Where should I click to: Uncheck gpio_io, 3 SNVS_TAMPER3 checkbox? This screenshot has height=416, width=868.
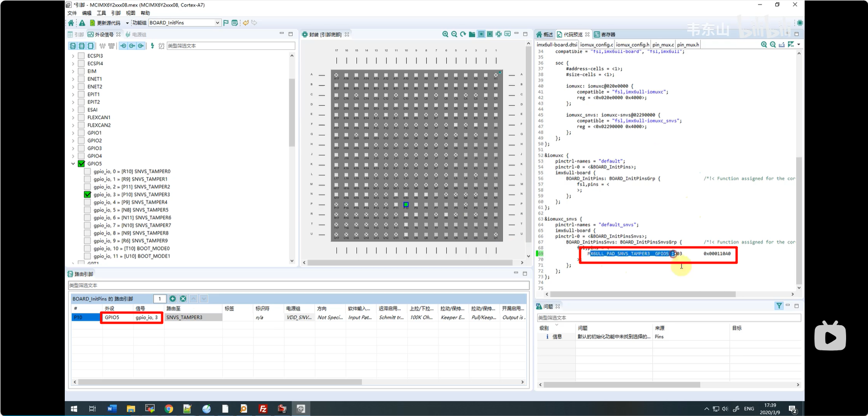click(x=88, y=194)
